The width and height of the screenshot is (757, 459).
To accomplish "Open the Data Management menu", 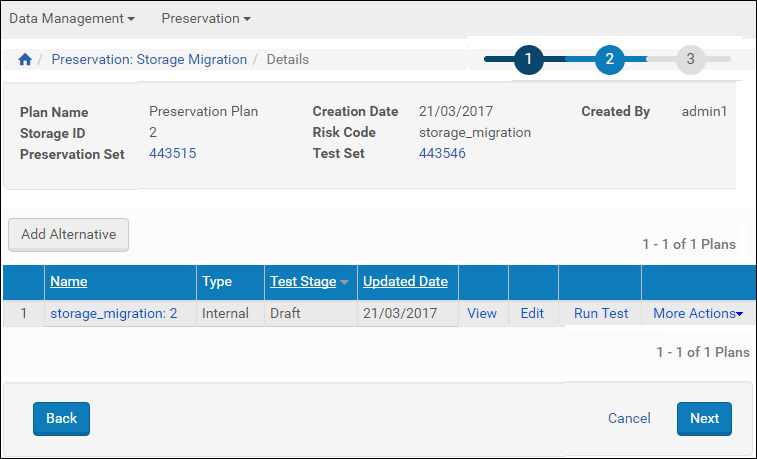I will pos(72,18).
